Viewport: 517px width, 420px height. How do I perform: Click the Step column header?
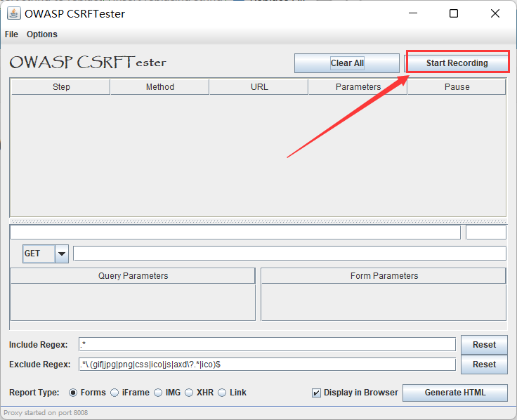[x=60, y=87]
